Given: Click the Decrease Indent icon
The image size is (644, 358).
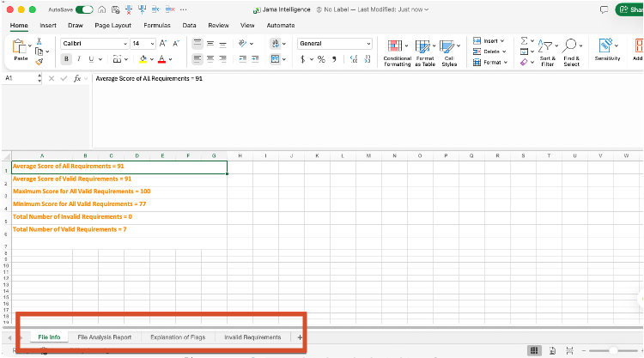Looking at the screenshot, I should coord(243,59).
